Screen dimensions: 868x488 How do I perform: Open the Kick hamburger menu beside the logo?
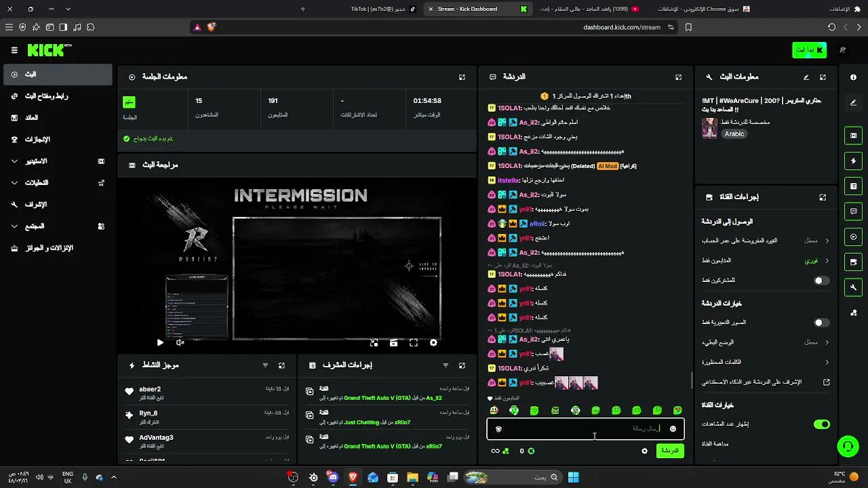[14, 50]
